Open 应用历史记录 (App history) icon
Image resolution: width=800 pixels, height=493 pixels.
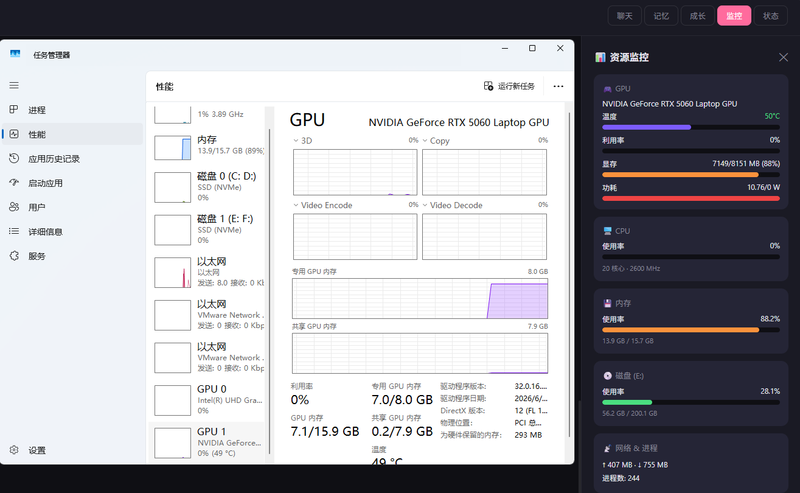(14, 159)
